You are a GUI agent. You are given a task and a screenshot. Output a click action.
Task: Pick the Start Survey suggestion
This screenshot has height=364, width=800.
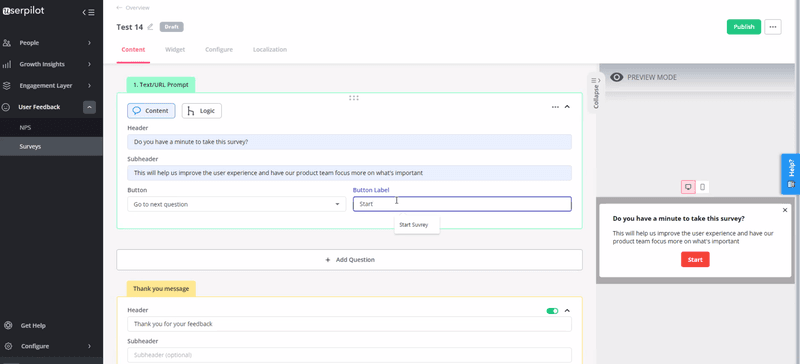pos(417,225)
